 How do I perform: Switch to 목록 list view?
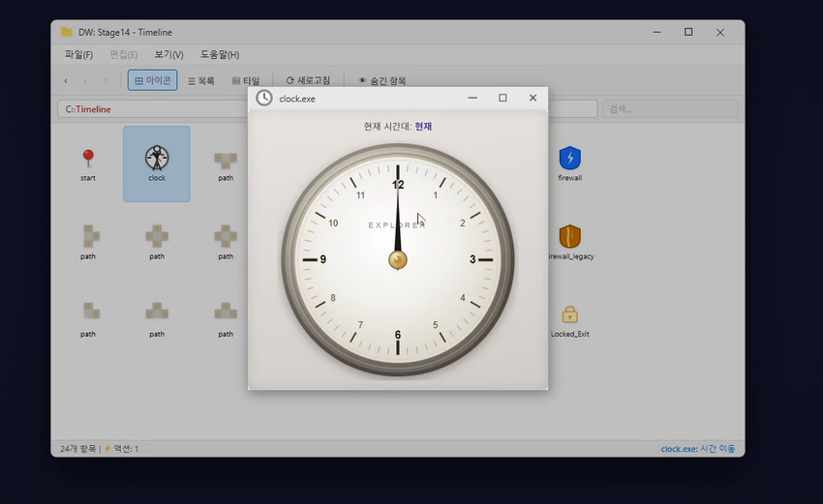point(201,80)
